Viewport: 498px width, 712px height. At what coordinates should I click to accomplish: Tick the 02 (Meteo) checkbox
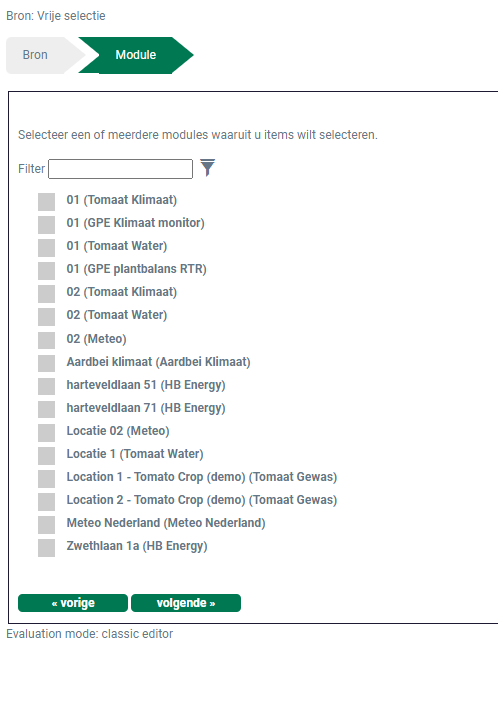point(46,341)
